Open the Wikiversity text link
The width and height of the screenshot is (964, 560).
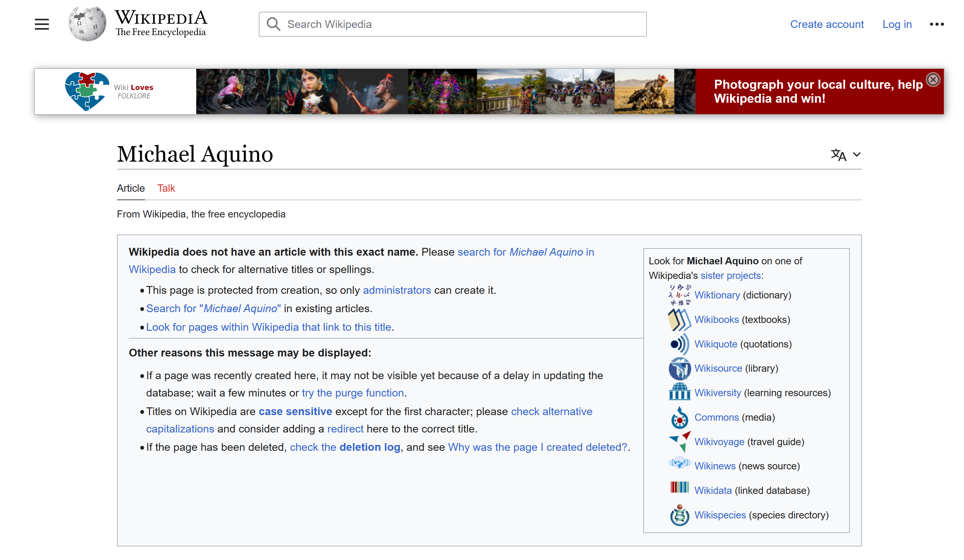718,393
